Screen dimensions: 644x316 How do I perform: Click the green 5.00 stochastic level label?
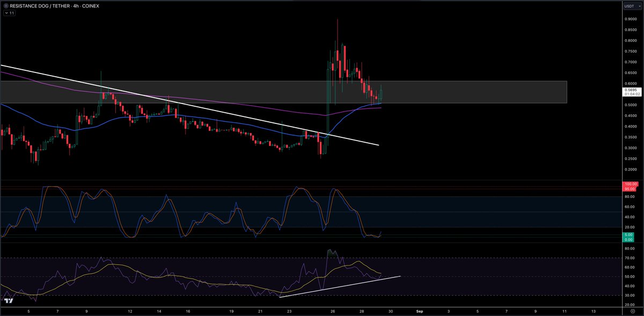click(x=630, y=235)
